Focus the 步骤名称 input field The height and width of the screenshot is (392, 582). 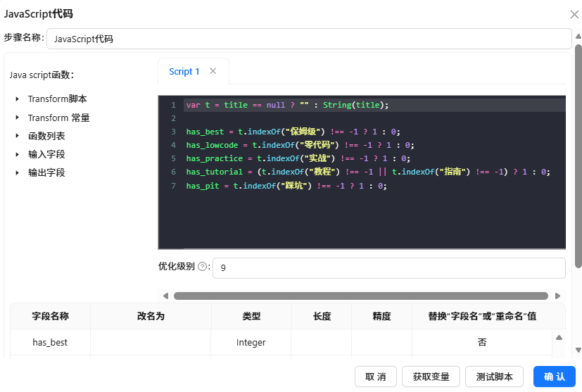(309, 39)
